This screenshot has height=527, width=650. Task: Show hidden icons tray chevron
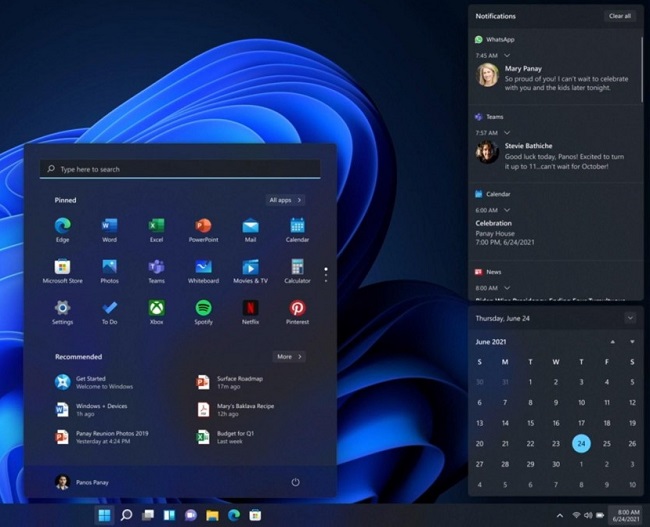pyautogui.click(x=560, y=515)
